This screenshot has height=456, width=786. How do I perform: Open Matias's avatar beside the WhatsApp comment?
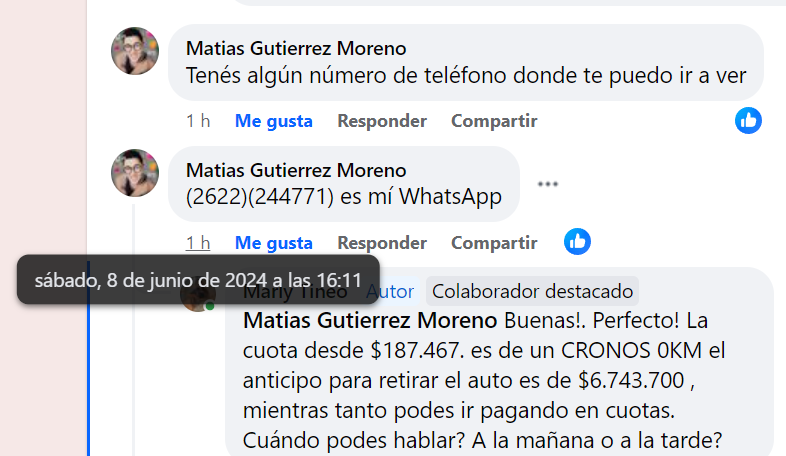tap(135, 173)
